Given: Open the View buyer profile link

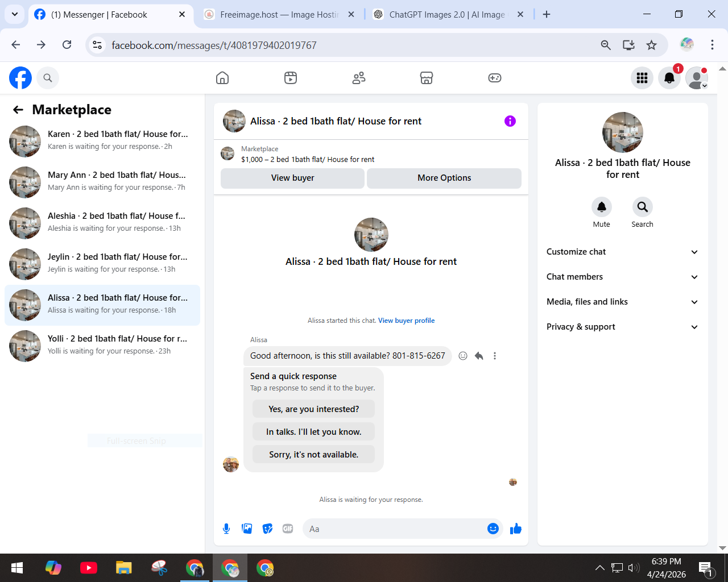Looking at the screenshot, I should coord(406,321).
